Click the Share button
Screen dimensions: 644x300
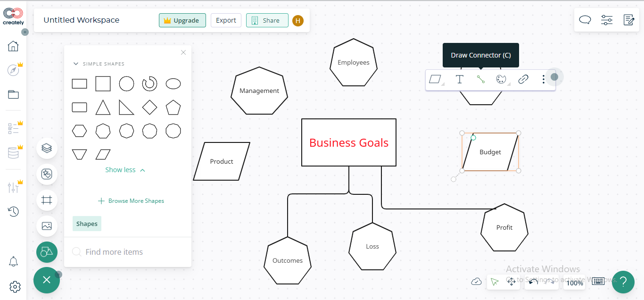pyautogui.click(x=267, y=20)
